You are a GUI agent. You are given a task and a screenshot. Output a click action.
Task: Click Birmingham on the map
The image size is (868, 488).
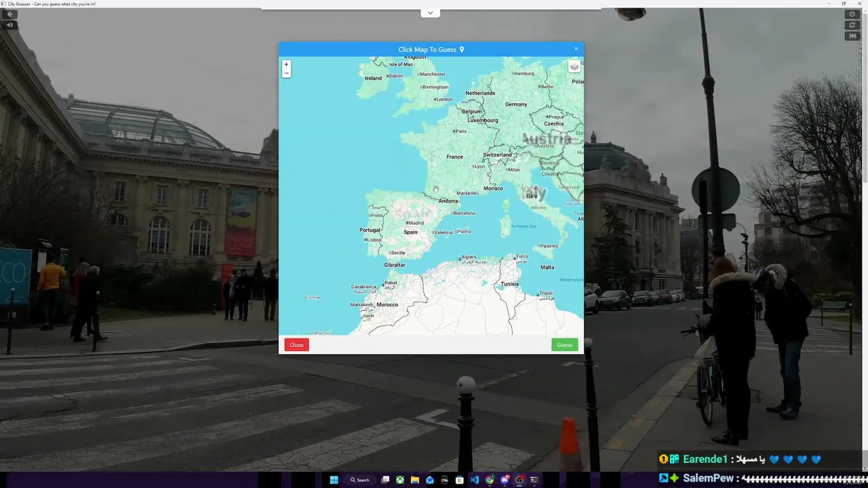click(435, 87)
